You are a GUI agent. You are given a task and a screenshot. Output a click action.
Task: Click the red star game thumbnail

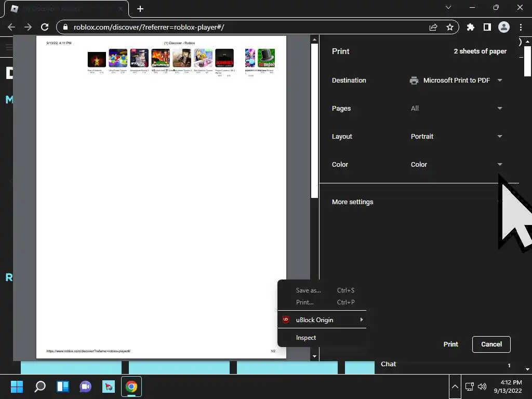97,59
